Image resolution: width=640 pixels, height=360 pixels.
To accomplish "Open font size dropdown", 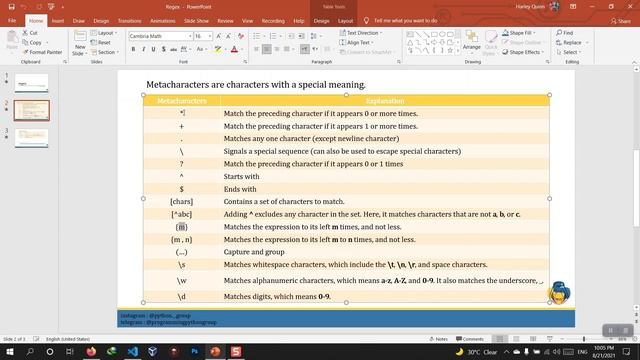I will [x=210, y=36].
